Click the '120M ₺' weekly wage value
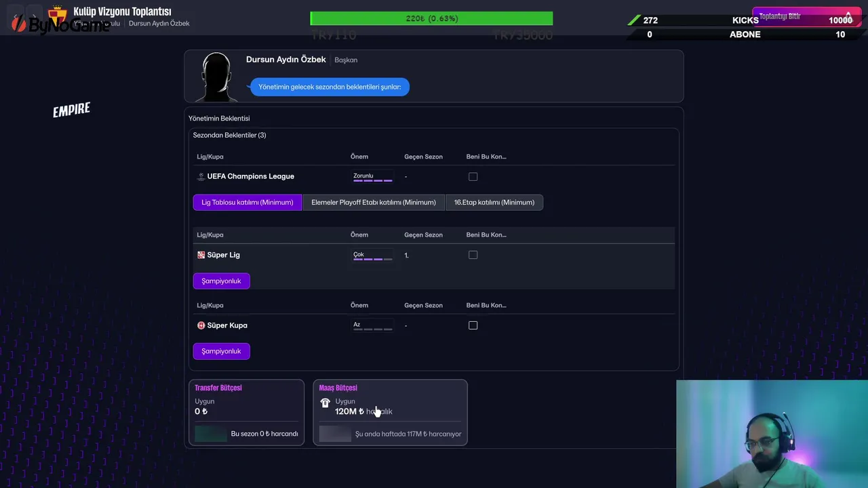 click(349, 411)
